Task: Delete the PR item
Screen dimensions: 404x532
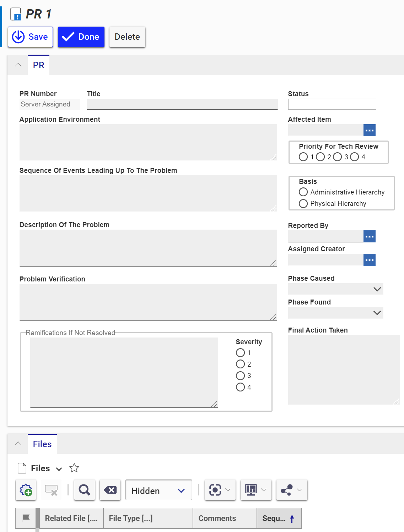Action: pyautogui.click(x=127, y=37)
